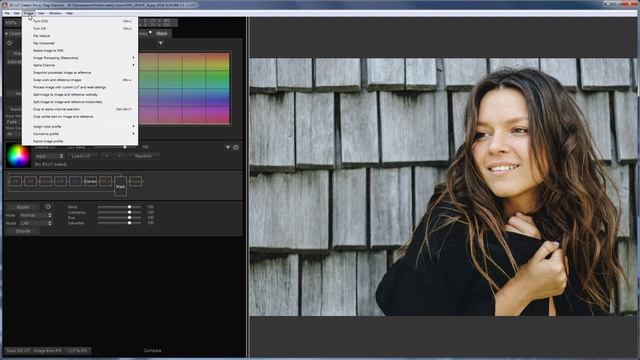
Task: Select the Mask node in chain
Action: tap(120, 187)
